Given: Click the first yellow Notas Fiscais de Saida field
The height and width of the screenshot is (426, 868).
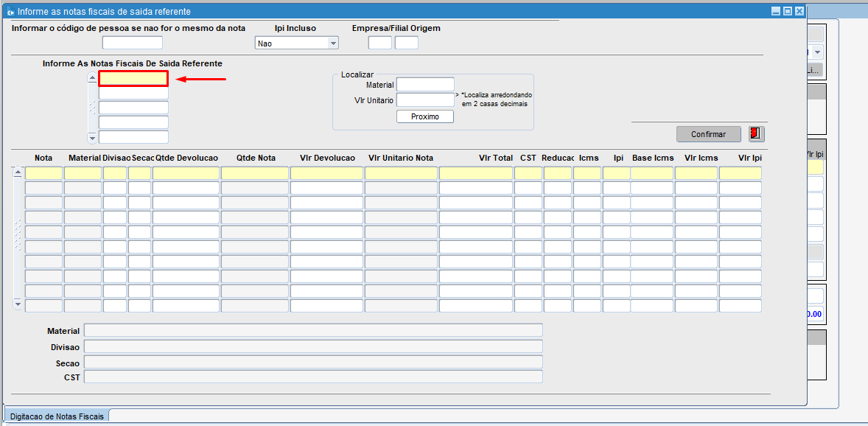Looking at the screenshot, I should click(133, 79).
